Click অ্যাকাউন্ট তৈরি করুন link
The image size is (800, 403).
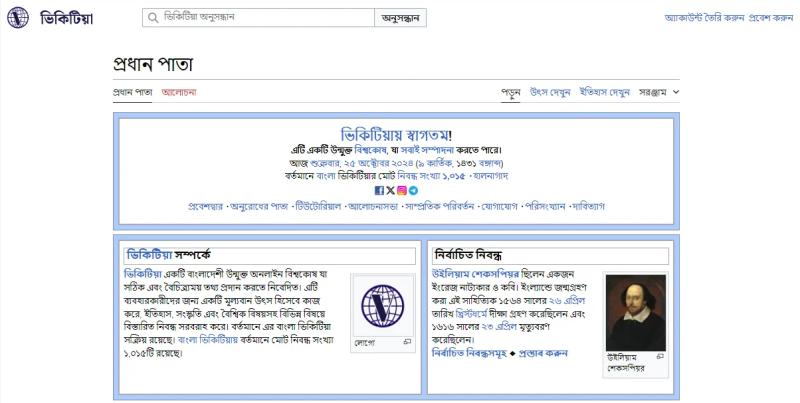[704, 18]
